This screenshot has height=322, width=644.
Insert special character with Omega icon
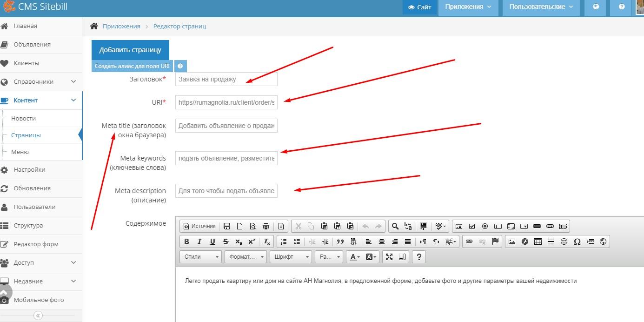(x=577, y=241)
